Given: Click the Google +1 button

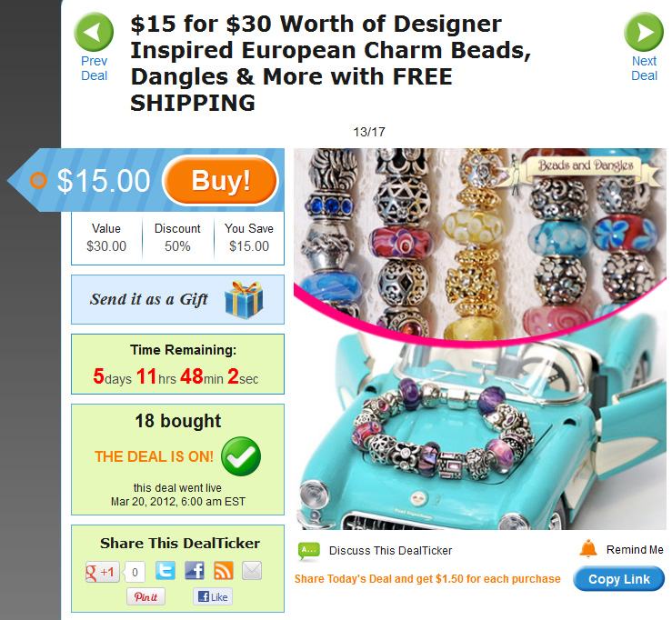Looking at the screenshot, I should click(102, 572).
